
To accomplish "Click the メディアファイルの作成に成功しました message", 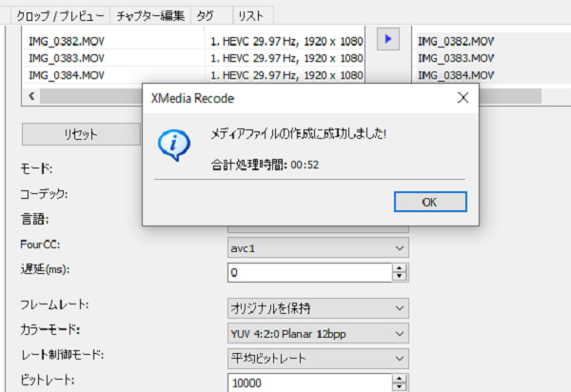I will [298, 134].
